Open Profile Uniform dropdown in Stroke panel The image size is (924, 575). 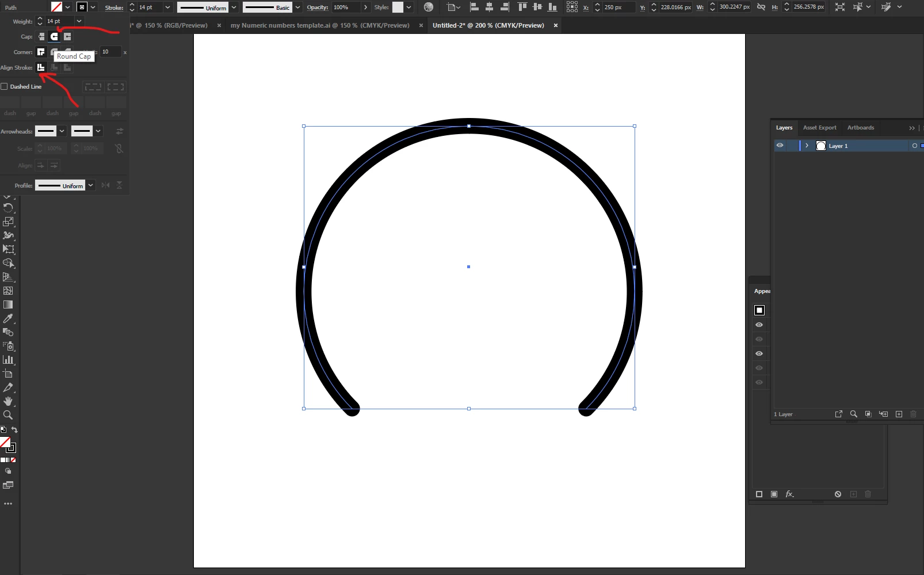pos(90,185)
